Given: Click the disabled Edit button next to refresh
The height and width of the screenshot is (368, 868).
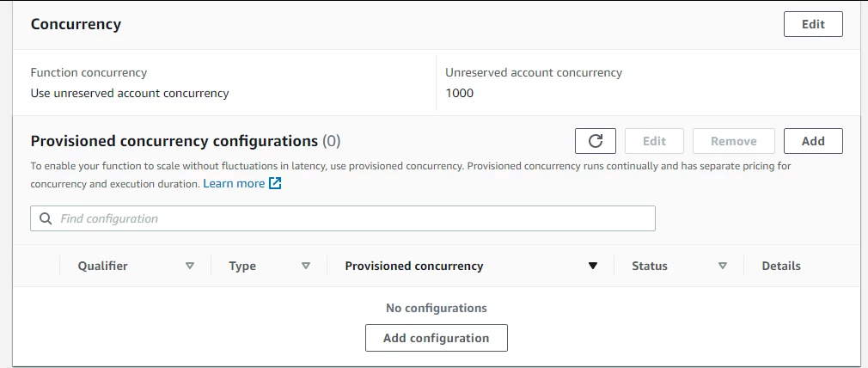Looking at the screenshot, I should (654, 141).
